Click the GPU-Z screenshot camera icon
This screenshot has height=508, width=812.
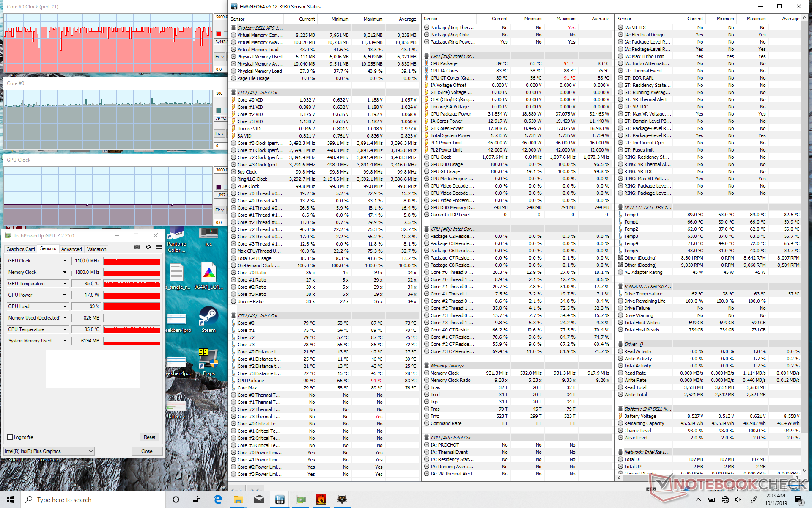[x=137, y=247]
